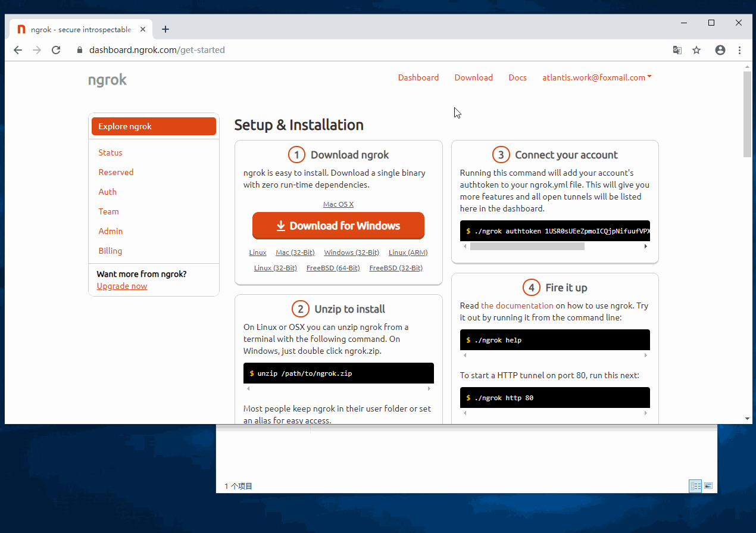
Task: Switch Explorer window to large icons view
Action: 708,486
